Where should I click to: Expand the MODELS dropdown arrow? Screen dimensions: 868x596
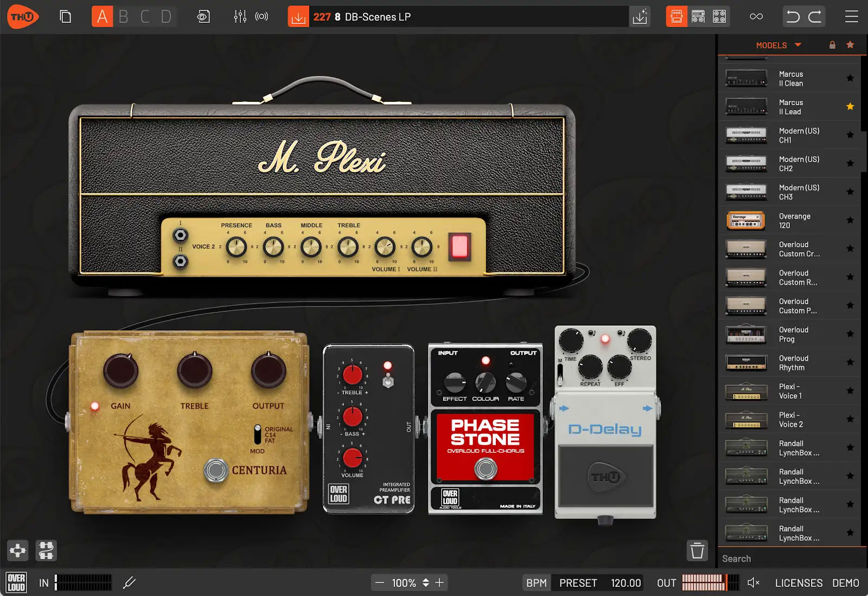[798, 45]
